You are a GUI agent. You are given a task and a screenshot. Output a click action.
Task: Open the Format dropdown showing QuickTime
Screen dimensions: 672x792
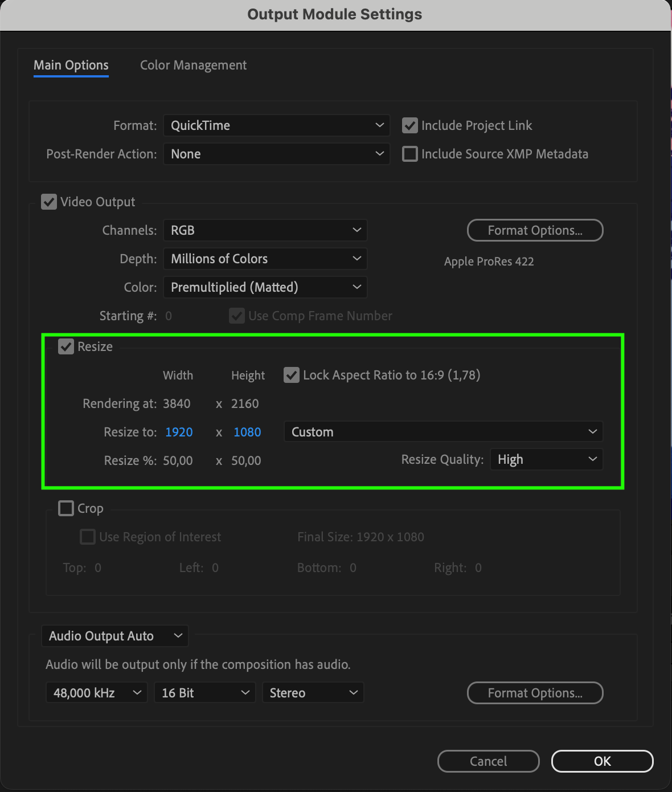276,125
